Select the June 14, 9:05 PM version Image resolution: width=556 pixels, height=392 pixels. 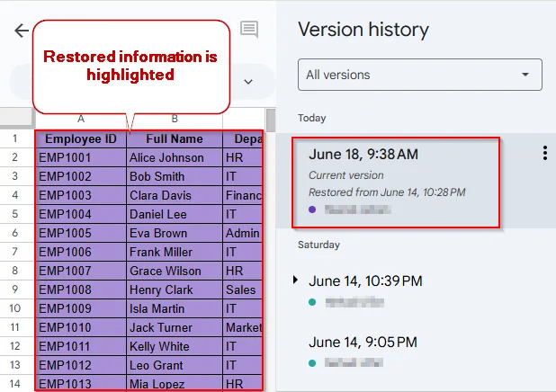pos(363,343)
